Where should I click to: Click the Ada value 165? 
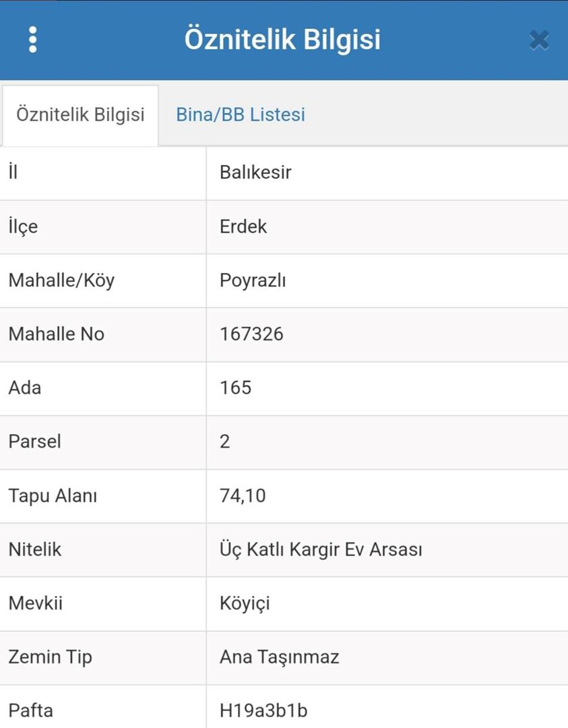(235, 388)
